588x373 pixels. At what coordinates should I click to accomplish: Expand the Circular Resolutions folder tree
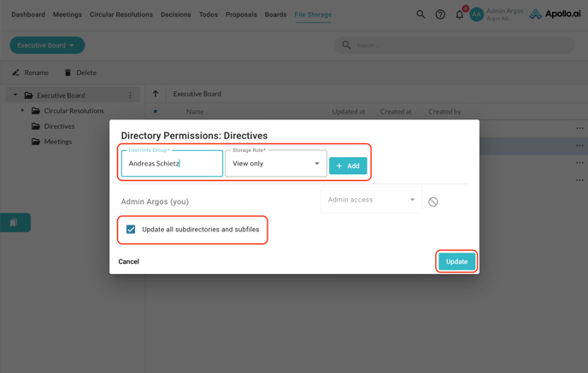click(x=23, y=111)
